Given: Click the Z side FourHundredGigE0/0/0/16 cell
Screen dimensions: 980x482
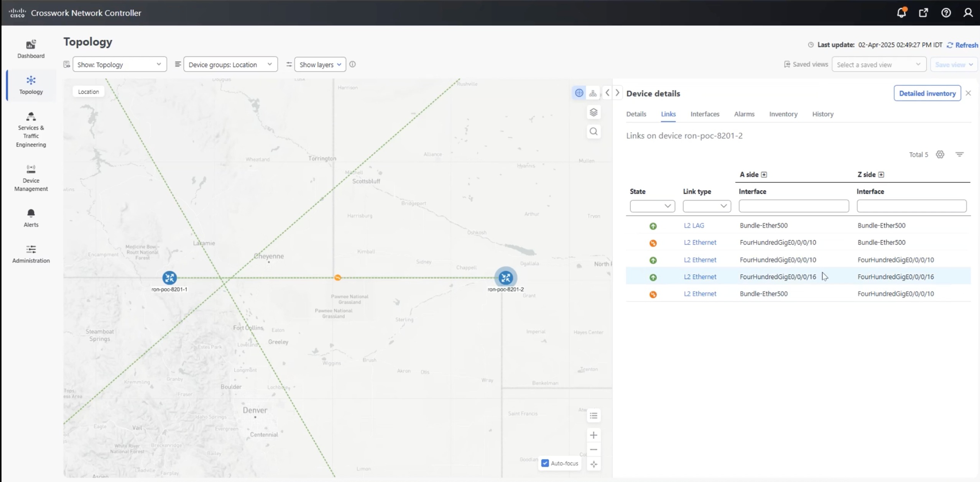Looking at the screenshot, I should click(896, 277).
